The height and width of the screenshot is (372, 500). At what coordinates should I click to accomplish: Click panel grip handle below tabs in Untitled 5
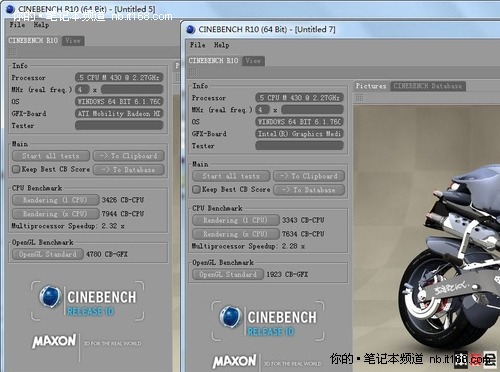[x=12, y=52]
